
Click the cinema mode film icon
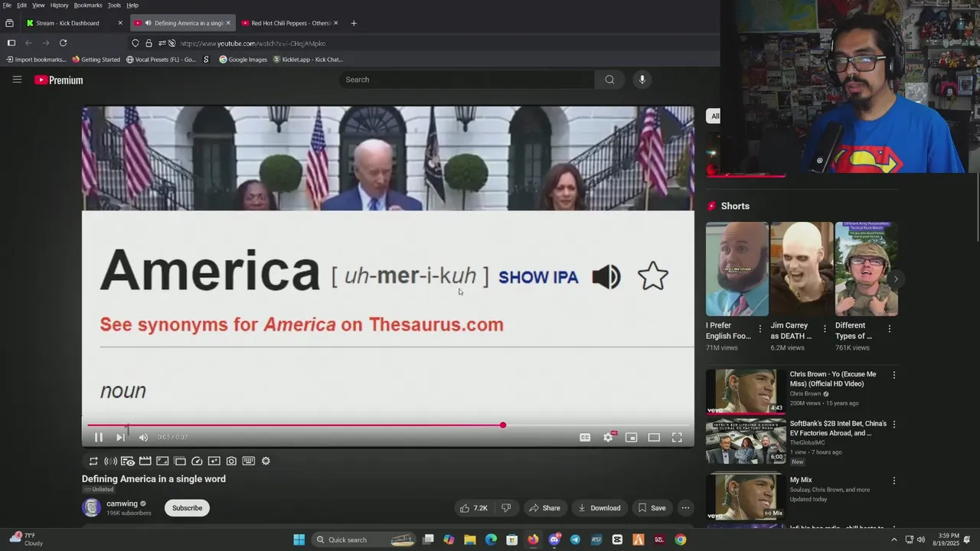tap(145, 461)
